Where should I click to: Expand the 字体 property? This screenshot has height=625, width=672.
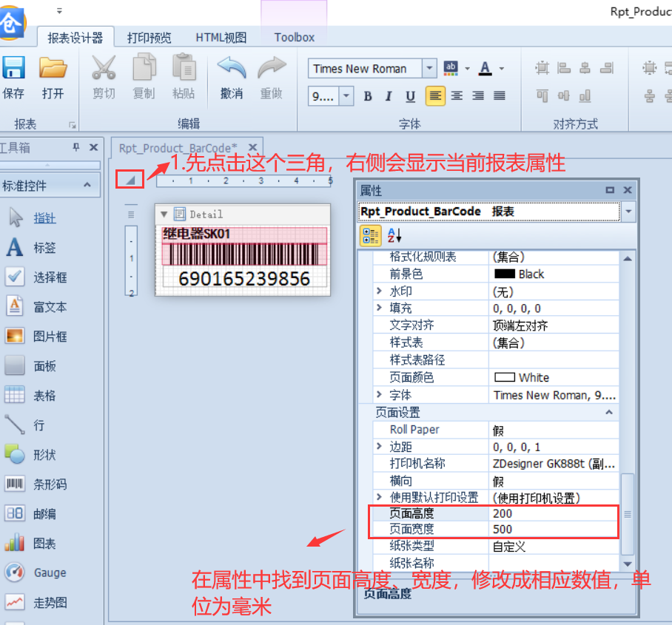tap(379, 394)
